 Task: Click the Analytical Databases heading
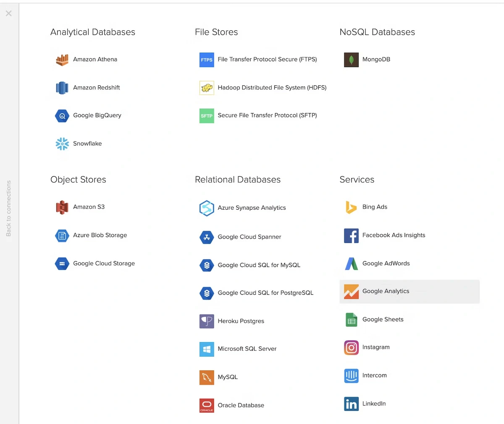[x=93, y=32]
